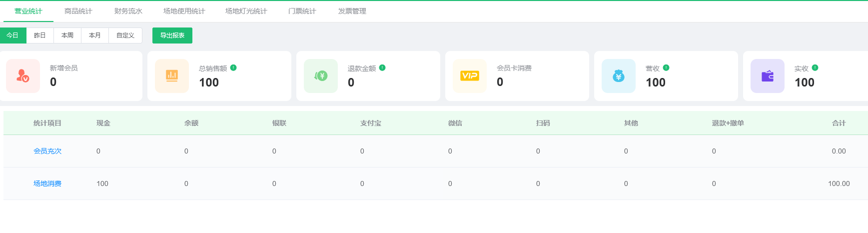Switch date filter to 昨日
Image resolution: width=868 pixels, height=233 pixels.
click(40, 35)
